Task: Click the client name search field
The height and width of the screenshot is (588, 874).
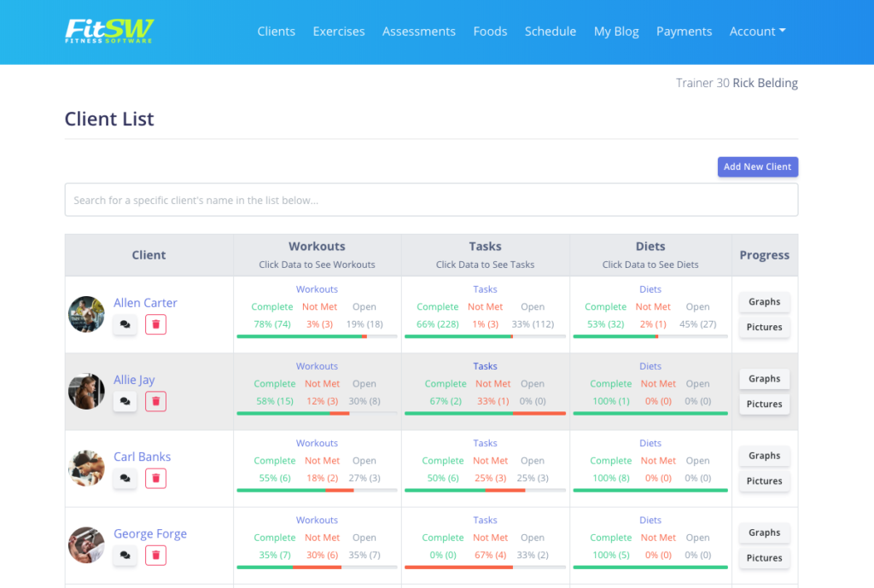Action: [431, 200]
